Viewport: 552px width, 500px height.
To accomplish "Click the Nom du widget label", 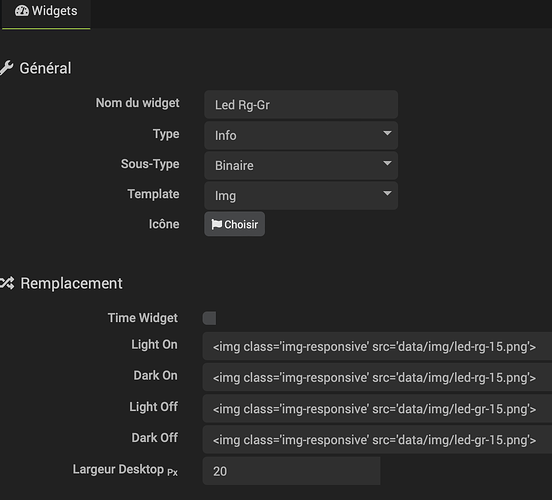I will tap(137, 103).
